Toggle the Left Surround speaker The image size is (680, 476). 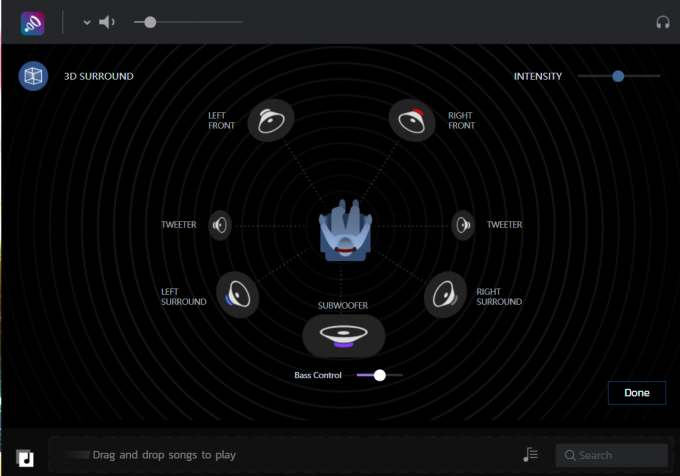point(238,295)
